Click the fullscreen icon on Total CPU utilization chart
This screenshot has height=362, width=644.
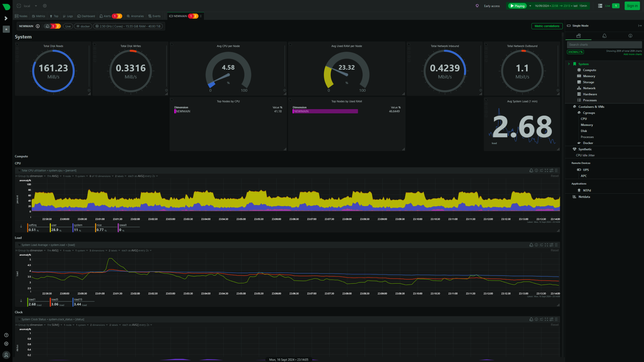(546, 171)
